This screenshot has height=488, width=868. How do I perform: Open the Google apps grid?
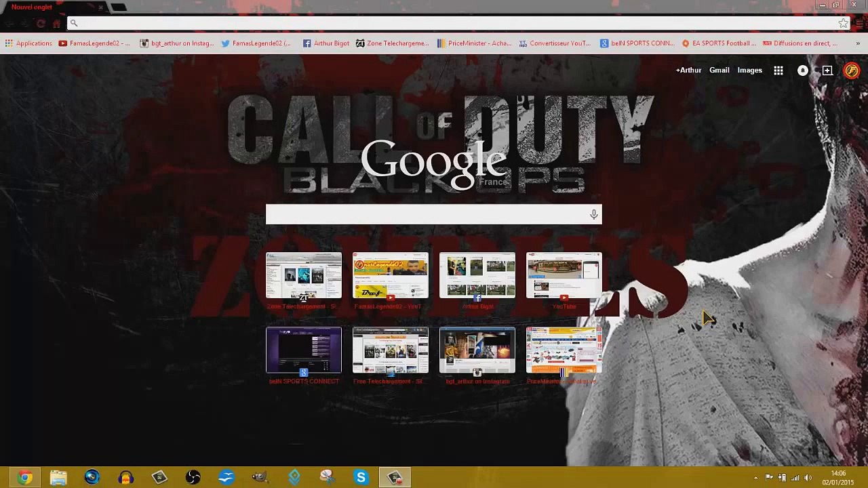778,70
